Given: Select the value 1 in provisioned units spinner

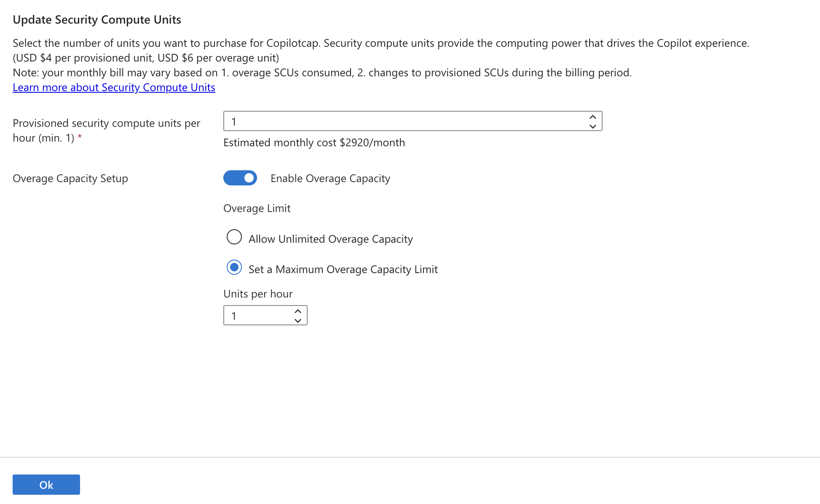Looking at the screenshot, I should [234, 121].
